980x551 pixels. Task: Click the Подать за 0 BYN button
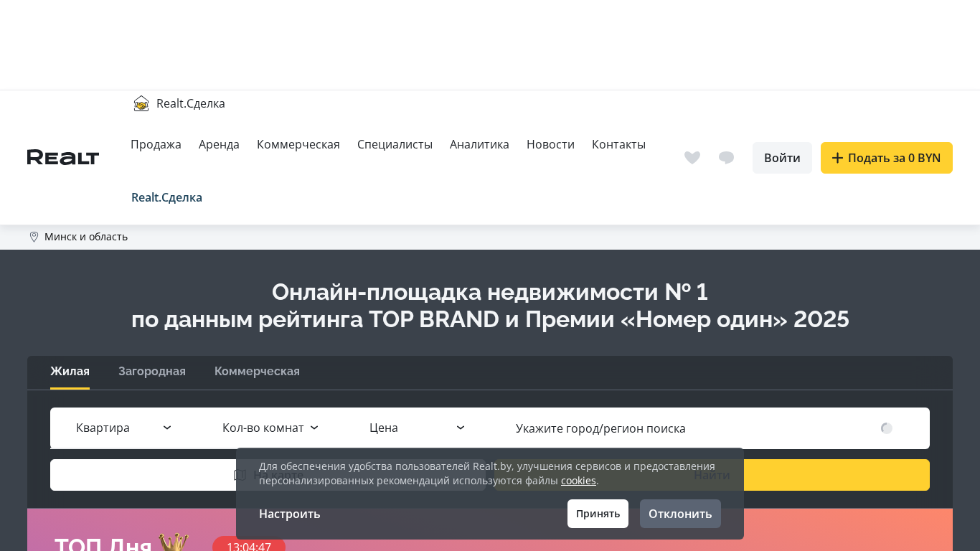click(887, 158)
